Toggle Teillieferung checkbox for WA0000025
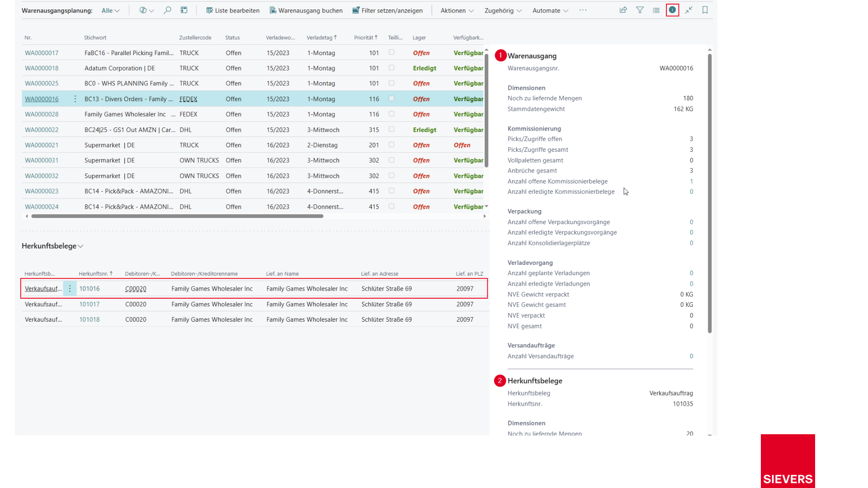868x488 pixels. [x=392, y=83]
